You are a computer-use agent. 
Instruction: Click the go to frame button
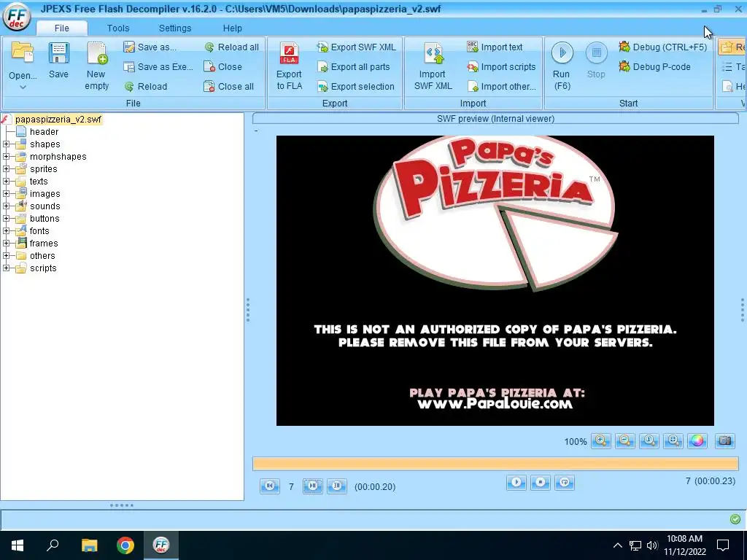pyautogui.click(x=337, y=486)
